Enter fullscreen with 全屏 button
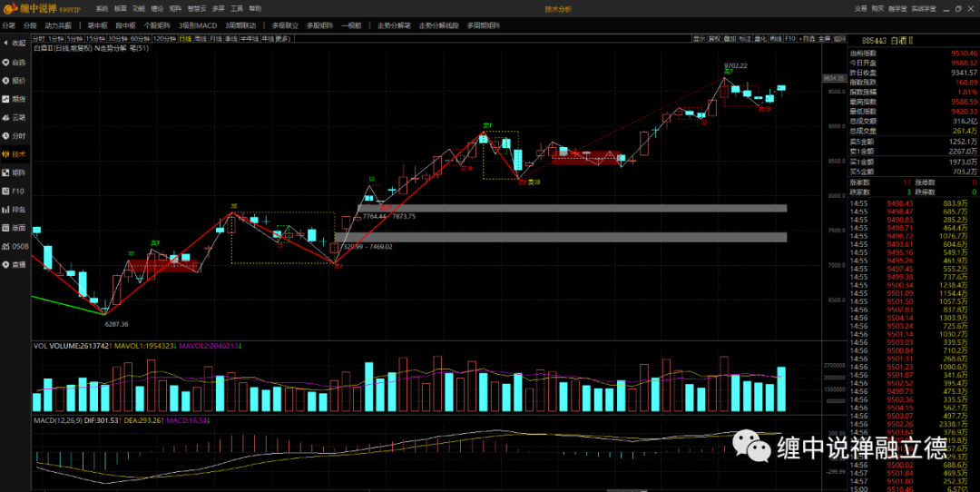The height and width of the screenshot is (492, 980). pos(824,39)
